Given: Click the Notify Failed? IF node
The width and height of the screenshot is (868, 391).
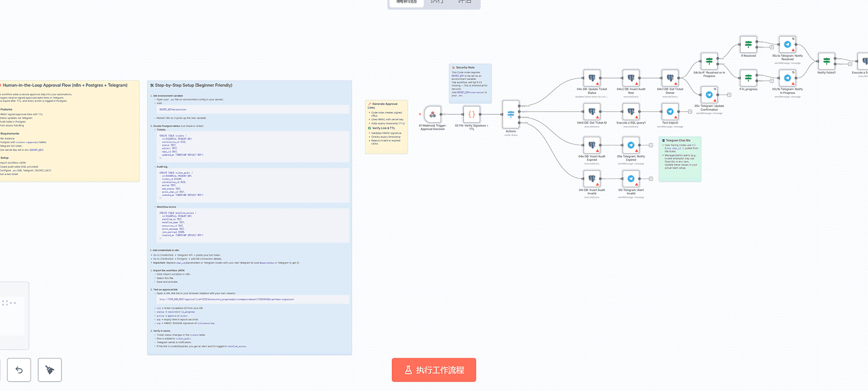Looking at the screenshot, I should click(x=826, y=62).
